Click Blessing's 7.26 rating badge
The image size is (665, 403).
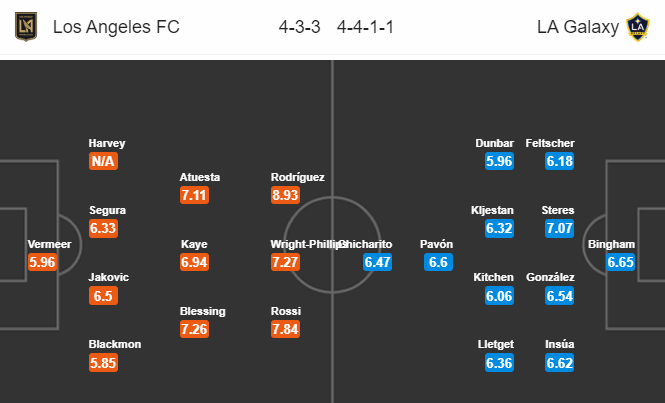(x=194, y=329)
